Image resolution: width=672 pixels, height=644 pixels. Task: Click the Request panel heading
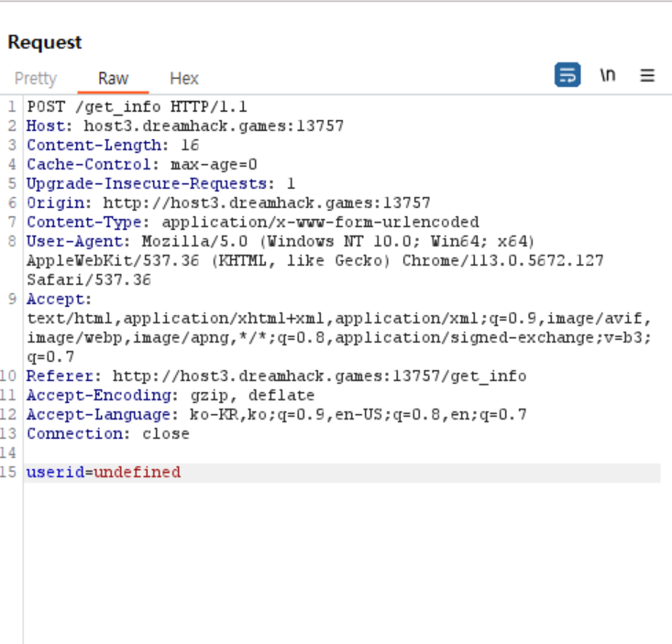click(x=45, y=42)
